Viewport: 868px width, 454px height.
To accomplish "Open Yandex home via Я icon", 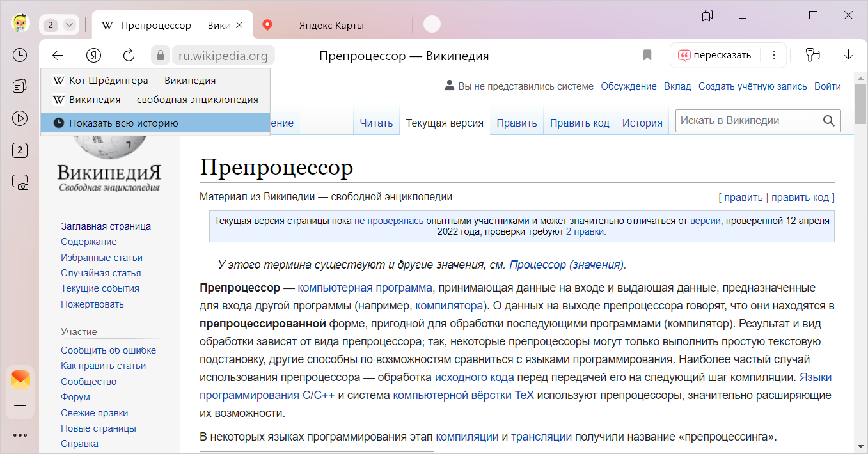I will 94,56.
